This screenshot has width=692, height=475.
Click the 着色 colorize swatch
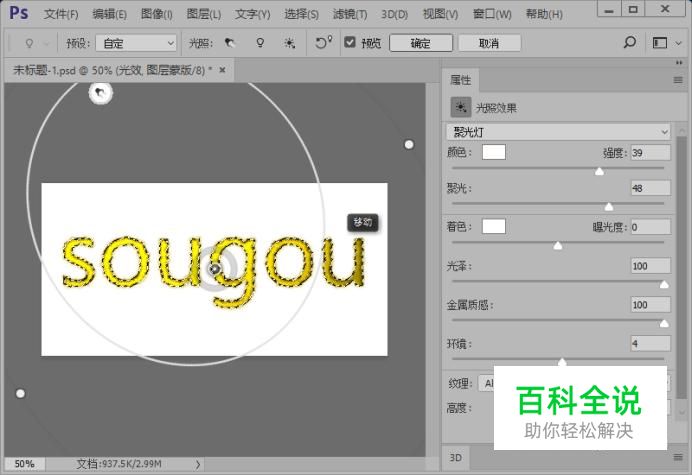(494, 226)
